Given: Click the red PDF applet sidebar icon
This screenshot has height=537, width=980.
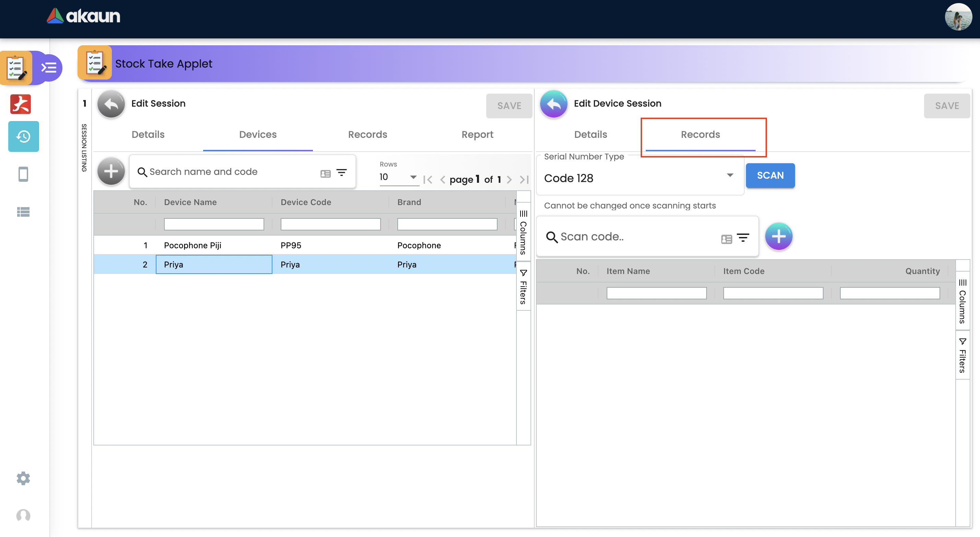Looking at the screenshot, I should click(x=21, y=104).
